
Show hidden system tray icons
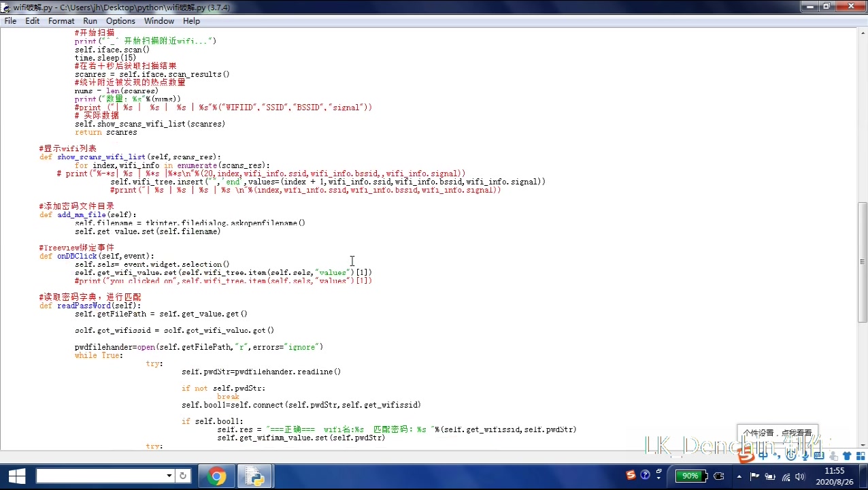click(739, 476)
